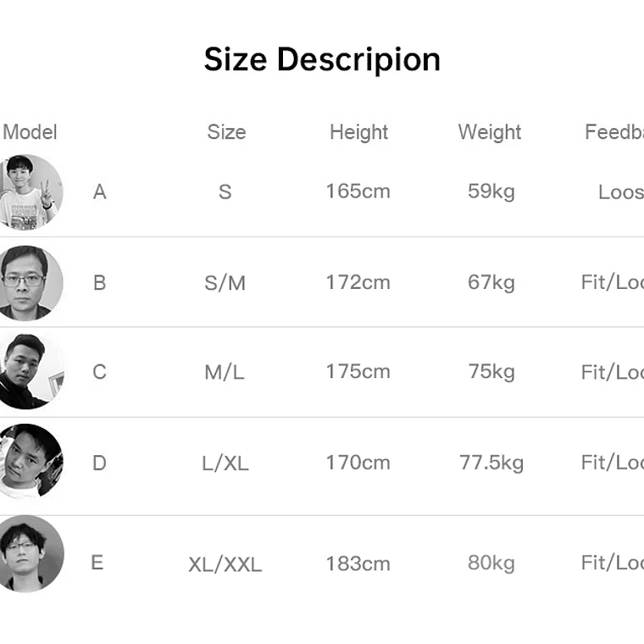The width and height of the screenshot is (644, 644).
Task: Click the 59kg weight value
Action: (491, 192)
